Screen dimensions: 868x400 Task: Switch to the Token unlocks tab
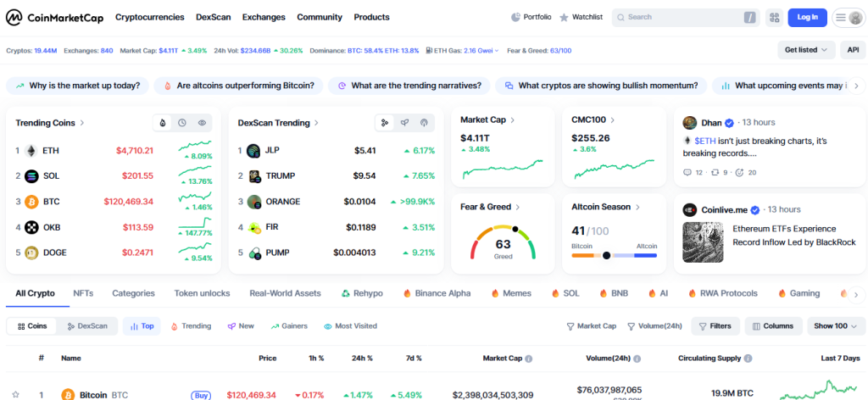coord(202,293)
